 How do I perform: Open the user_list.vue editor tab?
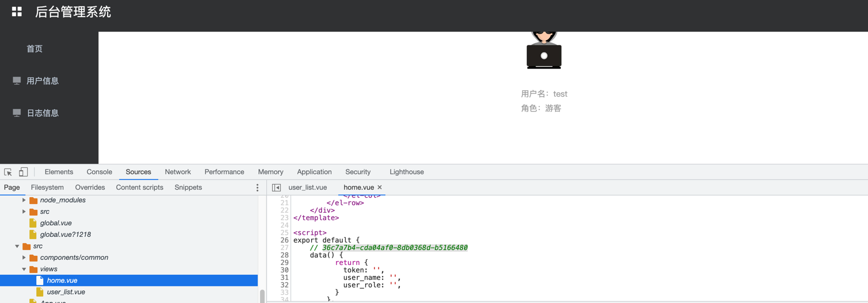(308, 187)
